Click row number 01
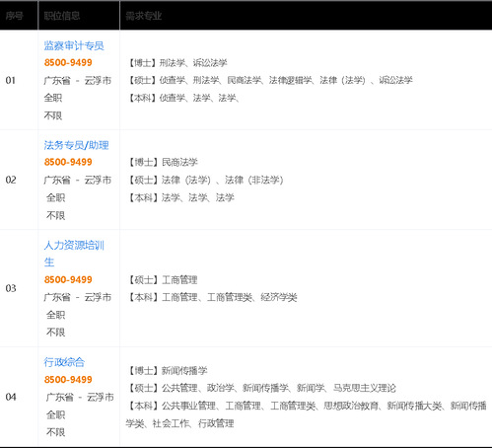 coord(11,80)
